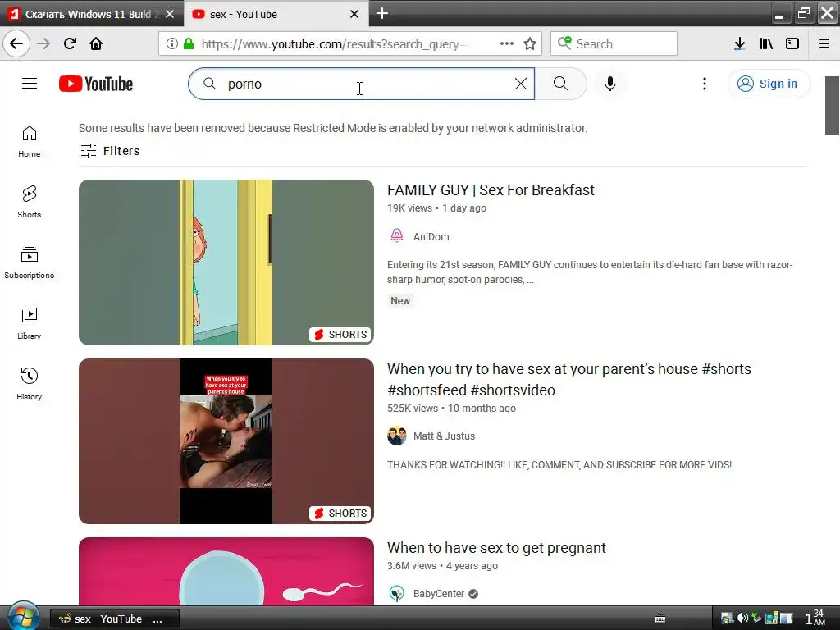Click the YouTube logo
This screenshot has height=630, width=840.
point(96,84)
